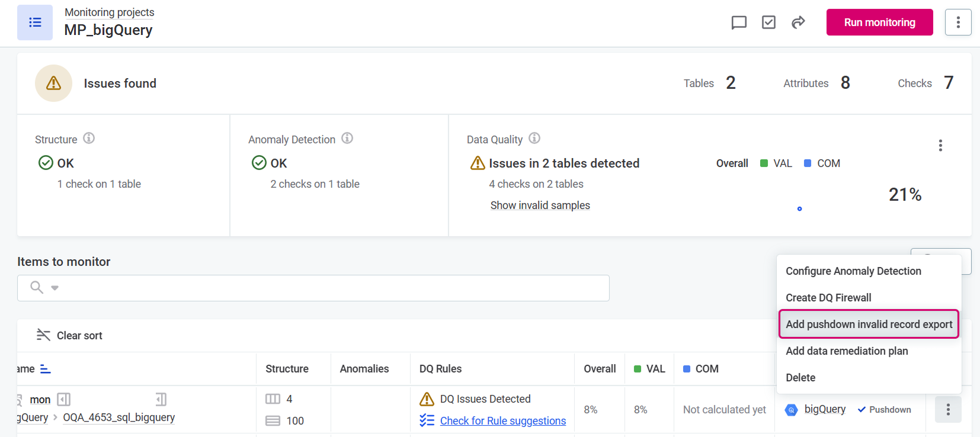Click the DQ Issues Detected warning icon
980x437 pixels.
[x=427, y=399]
